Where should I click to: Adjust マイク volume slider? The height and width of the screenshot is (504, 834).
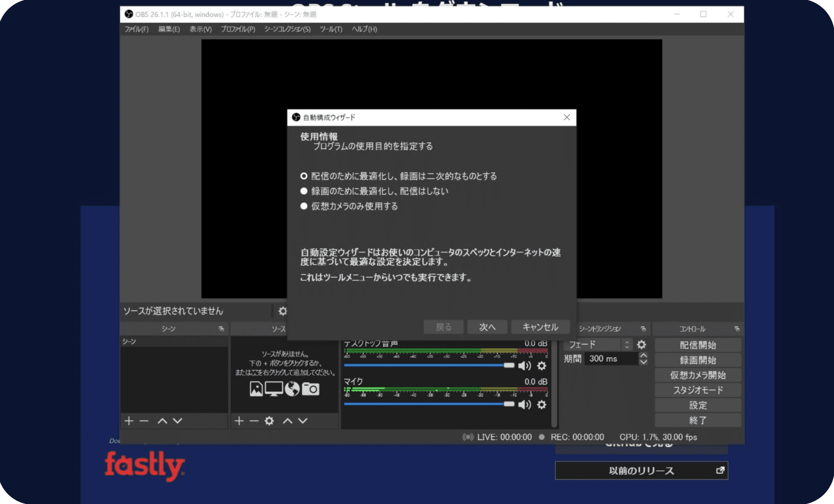coord(429,404)
